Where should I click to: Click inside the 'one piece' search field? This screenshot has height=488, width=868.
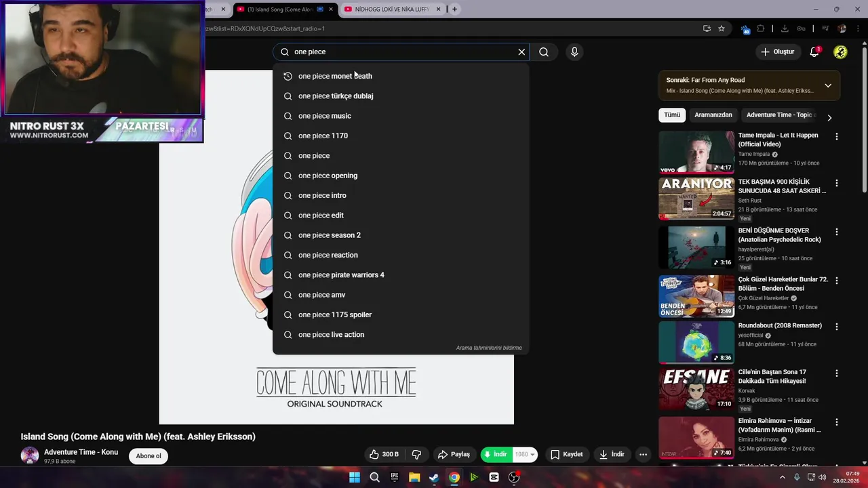coord(400,52)
